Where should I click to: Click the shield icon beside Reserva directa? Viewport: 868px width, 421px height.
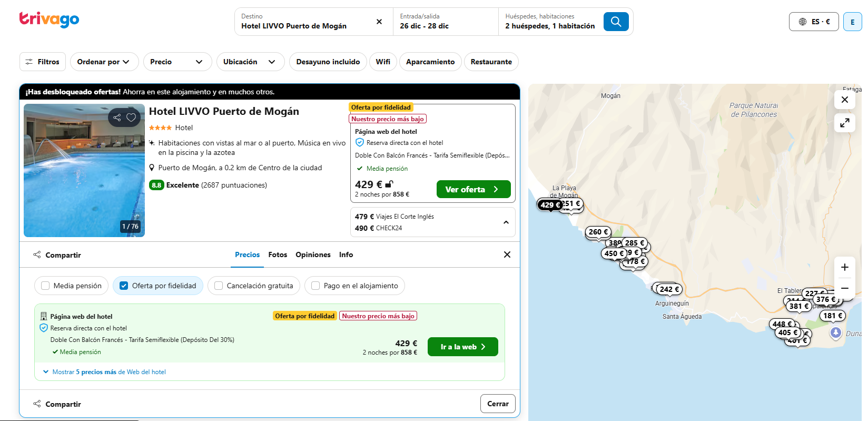point(360,142)
